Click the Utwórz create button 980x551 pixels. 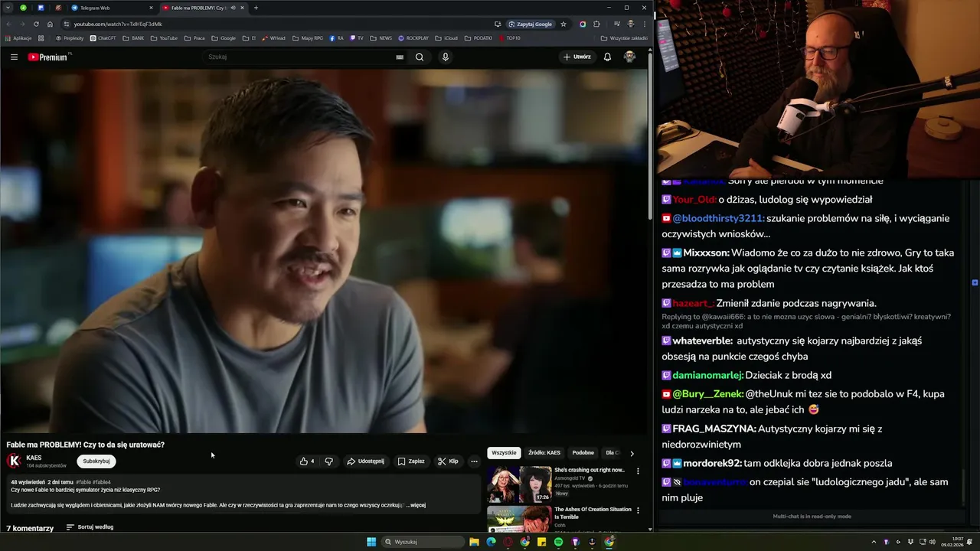(x=577, y=57)
